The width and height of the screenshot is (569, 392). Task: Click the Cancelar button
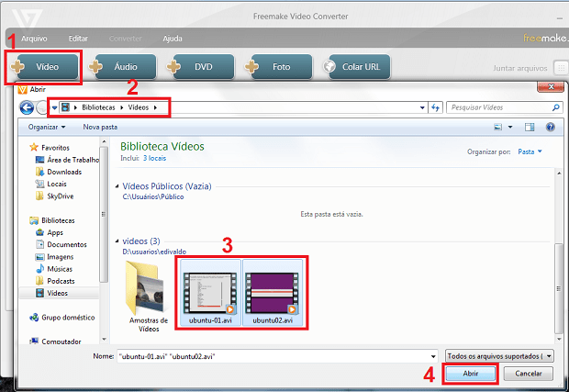click(x=529, y=374)
